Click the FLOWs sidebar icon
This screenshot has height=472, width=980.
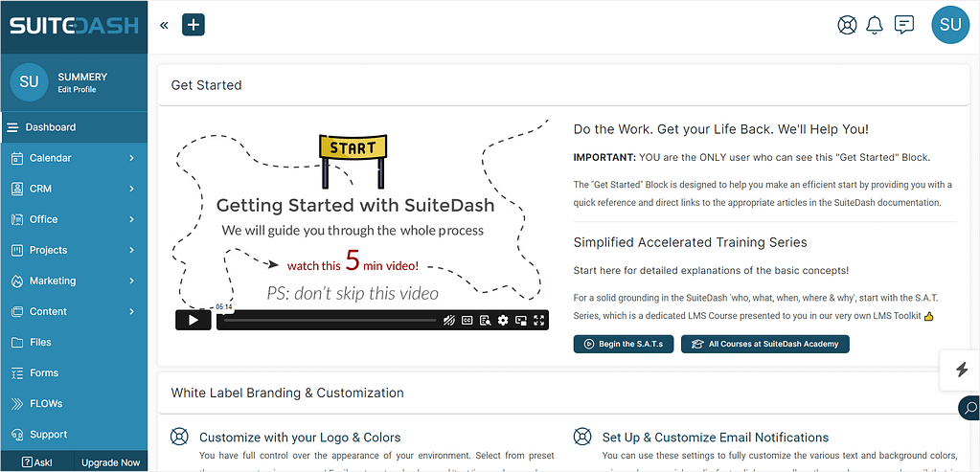17,403
